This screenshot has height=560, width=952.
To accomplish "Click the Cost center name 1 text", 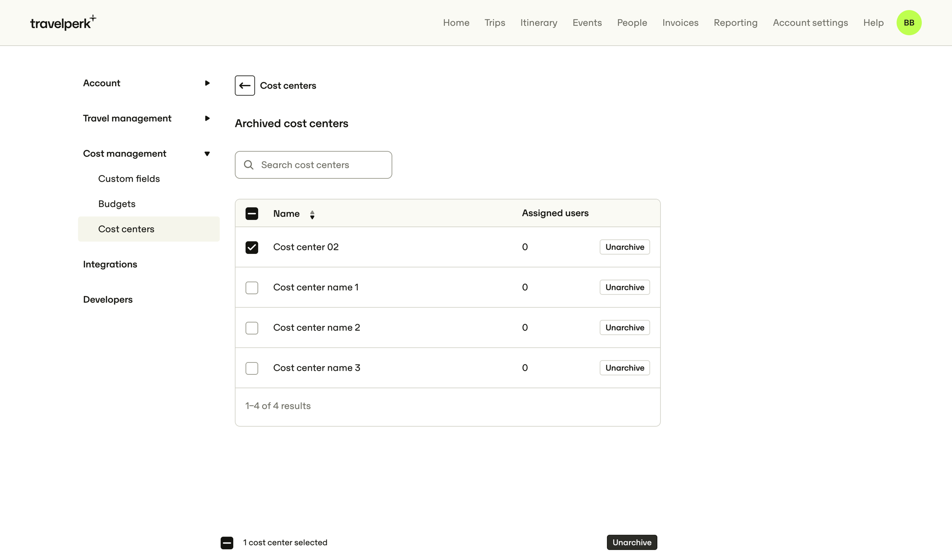I will pos(316,288).
